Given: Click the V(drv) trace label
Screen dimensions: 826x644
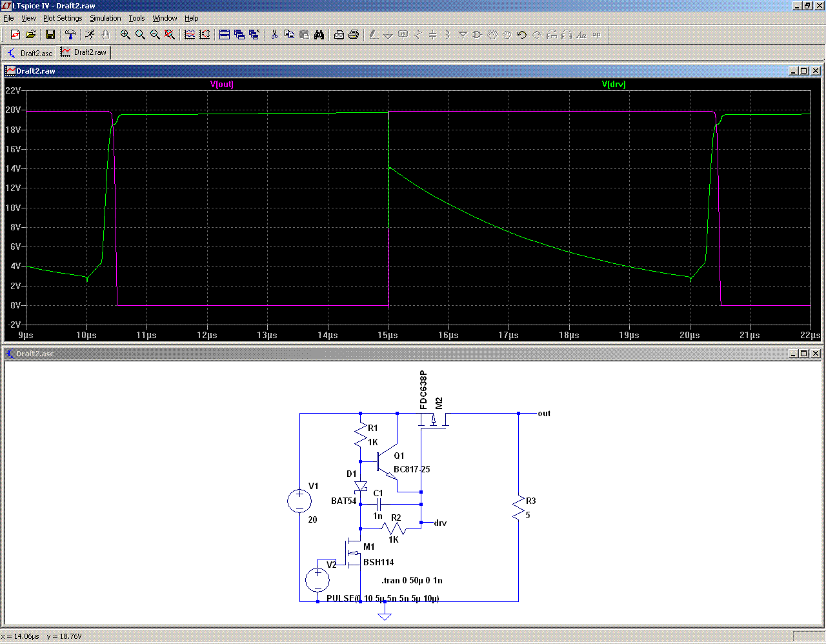Looking at the screenshot, I should [x=614, y=85].
